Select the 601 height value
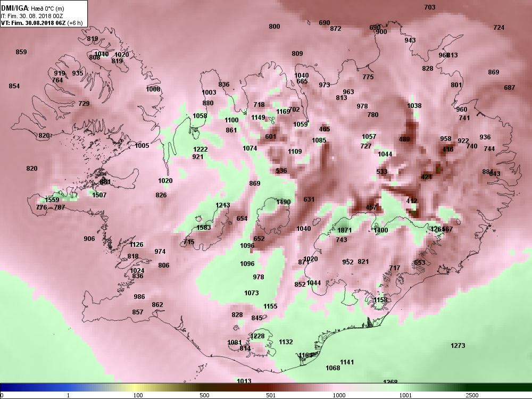Viewport: 532px width, 399px height. [271, 137]
